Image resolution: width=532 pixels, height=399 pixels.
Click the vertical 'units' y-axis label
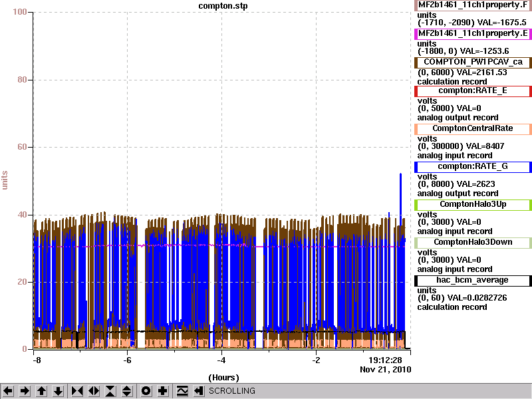[5, 180]
